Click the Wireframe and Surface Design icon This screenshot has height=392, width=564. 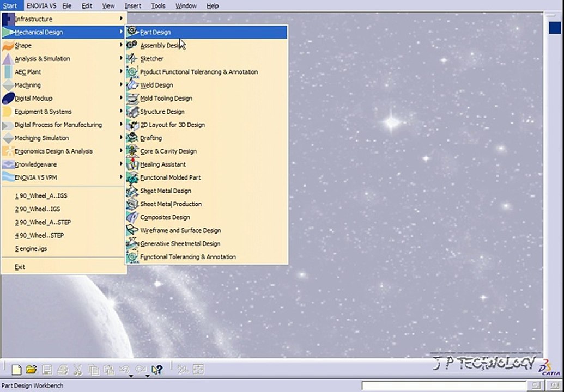[x=132, y=230]
